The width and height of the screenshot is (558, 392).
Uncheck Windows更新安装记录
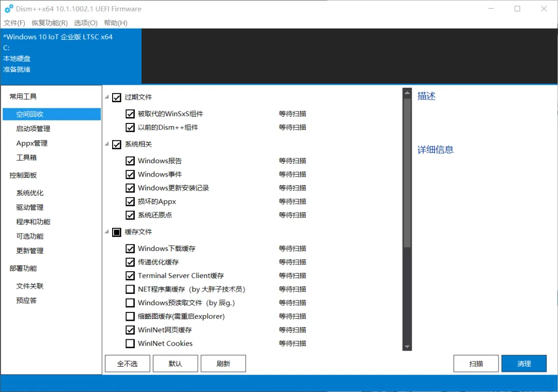click(x=130, y=188)
